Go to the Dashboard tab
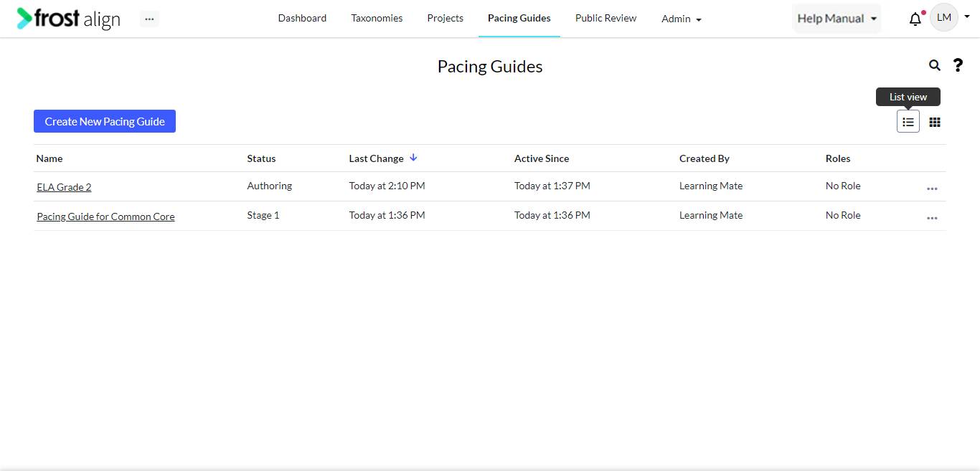This screenshot has width=980, height=471. click(302, 18)
